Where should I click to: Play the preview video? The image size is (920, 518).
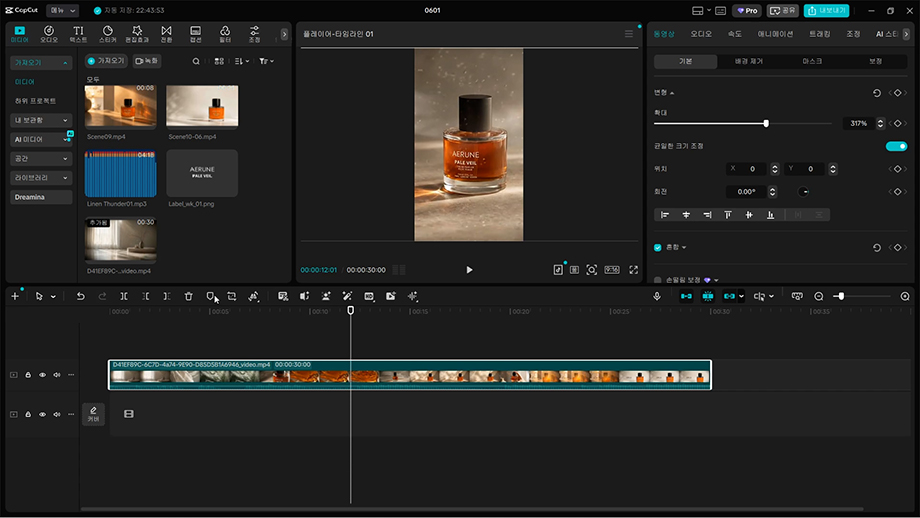coord(469,270)
